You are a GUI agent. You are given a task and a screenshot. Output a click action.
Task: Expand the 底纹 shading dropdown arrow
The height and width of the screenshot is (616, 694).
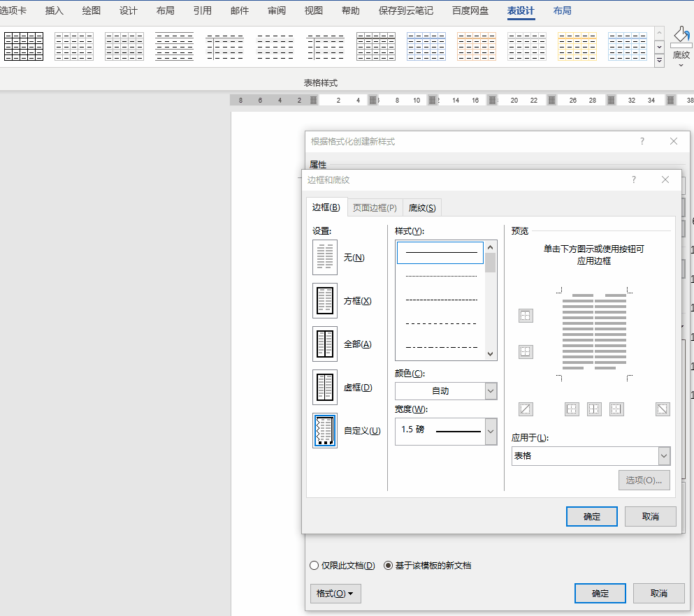point(681,66)
